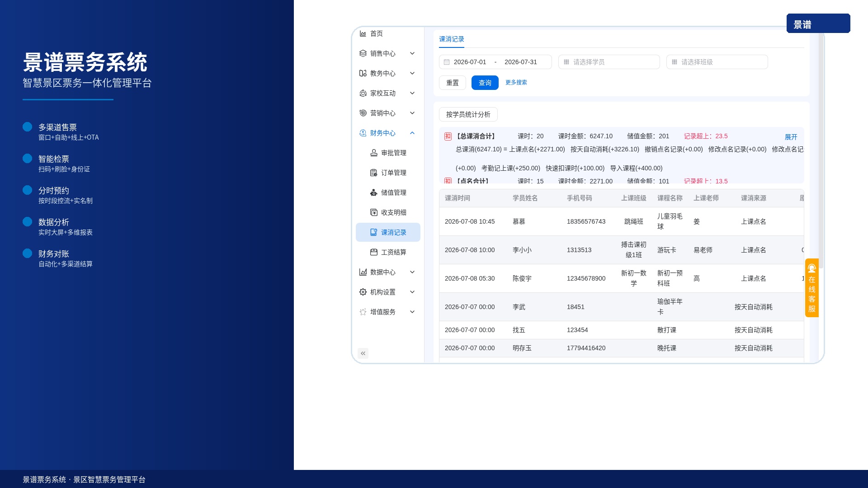The height and width of the screenshot is (488, 868).
Task: Click the 财务中心 finance icon
Action: pos(363,133)
